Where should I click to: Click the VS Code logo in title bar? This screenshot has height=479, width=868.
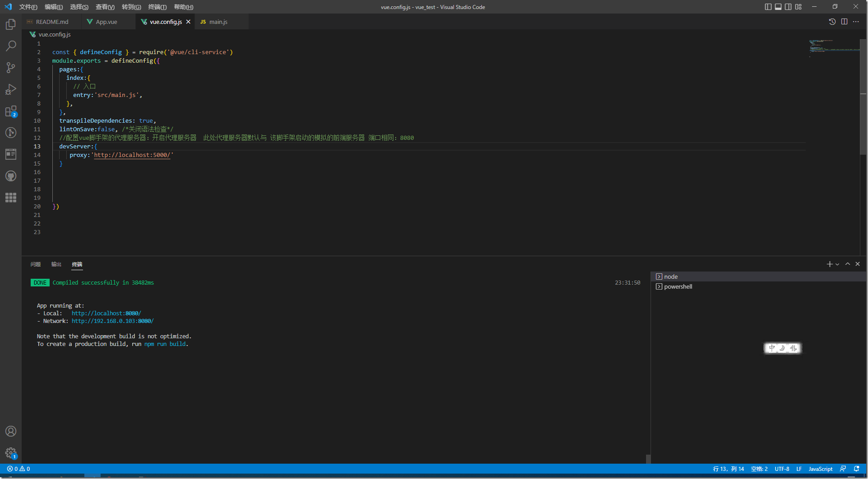coord(8,7)
